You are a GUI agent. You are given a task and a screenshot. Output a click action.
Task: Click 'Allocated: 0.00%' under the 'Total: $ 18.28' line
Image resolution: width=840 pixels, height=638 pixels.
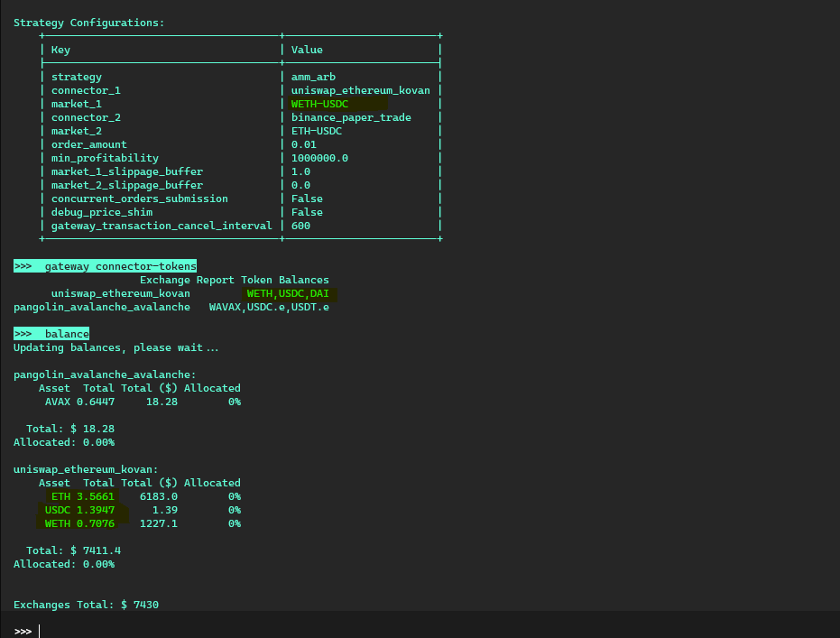(64, 442)
